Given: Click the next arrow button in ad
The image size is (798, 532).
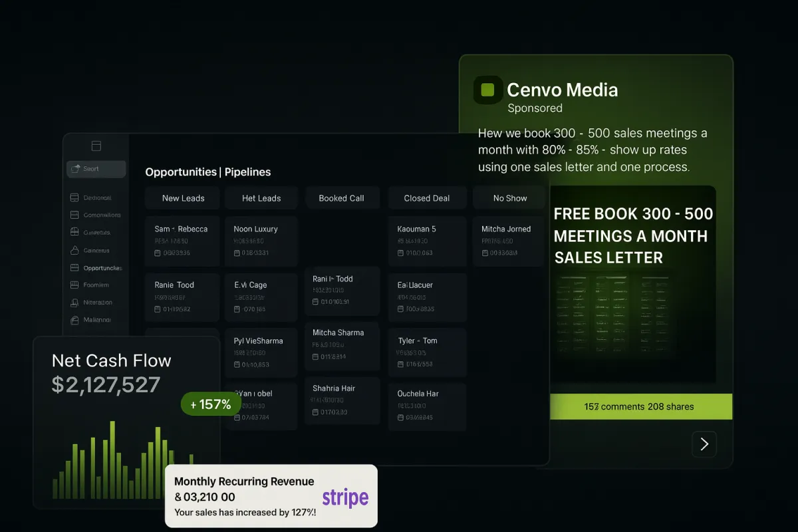Looking at the screenshot, I should [x=704, y=444].
